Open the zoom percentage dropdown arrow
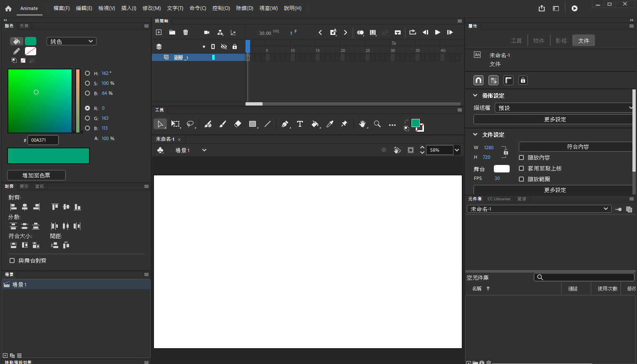 click(x=457, y=150)
